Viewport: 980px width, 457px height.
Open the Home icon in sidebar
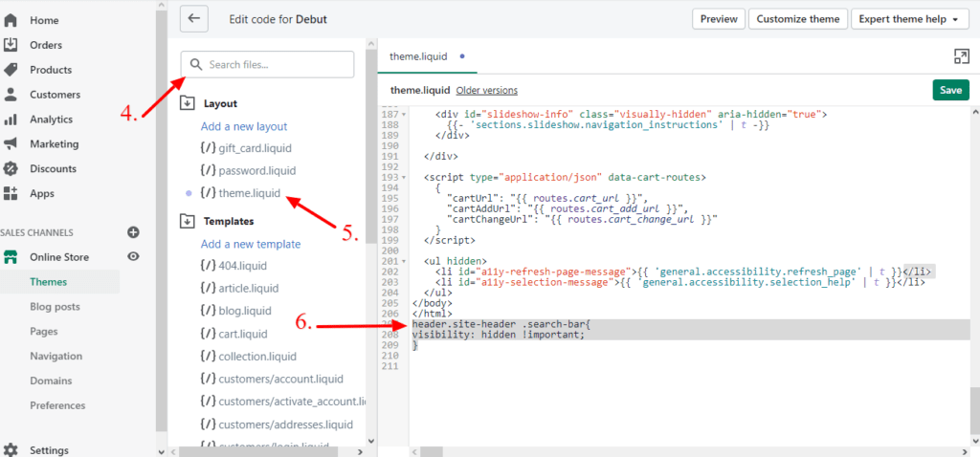[x=10, y=20]
